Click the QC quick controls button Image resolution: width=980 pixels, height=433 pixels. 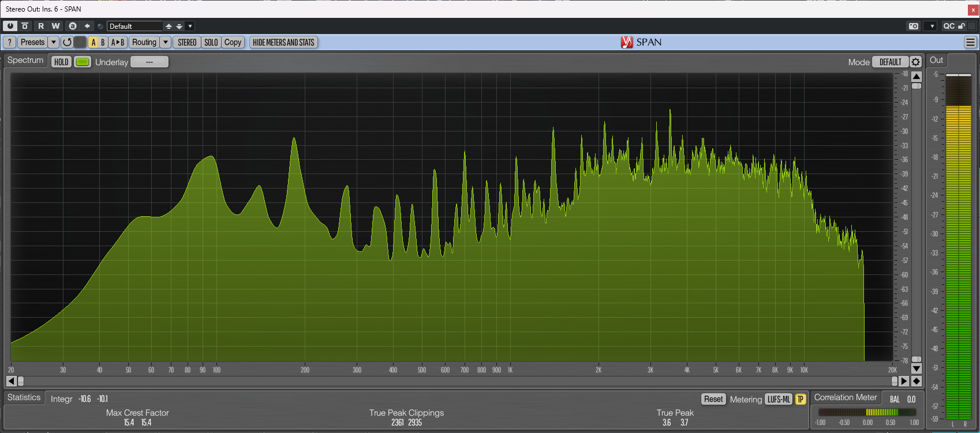tap(949, 26)
